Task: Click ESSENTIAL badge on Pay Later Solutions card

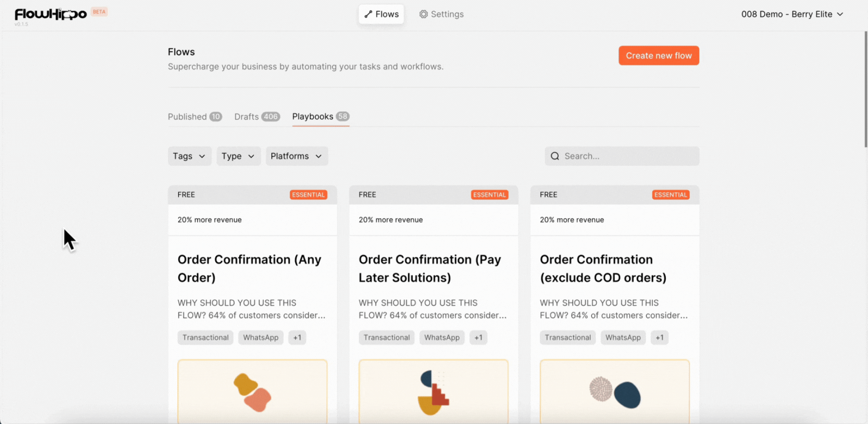Action: coord(489,195)
